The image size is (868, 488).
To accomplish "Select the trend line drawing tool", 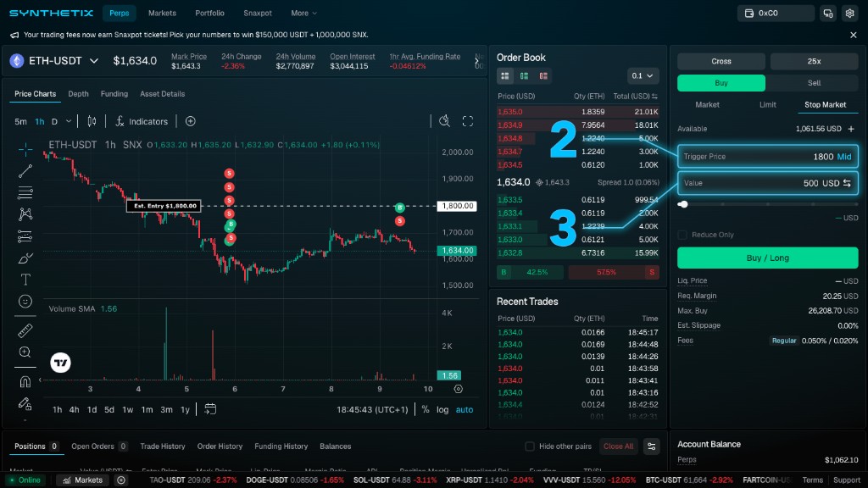I will click(x=25, y=171).
